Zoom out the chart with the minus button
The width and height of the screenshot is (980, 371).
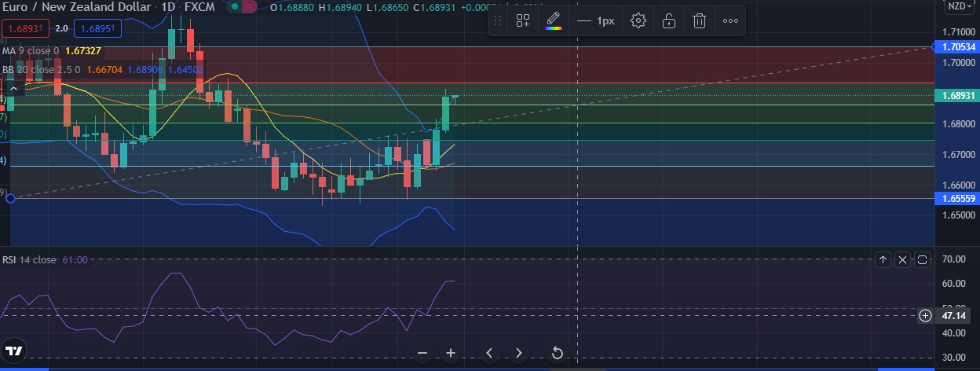tap(422, 353)
